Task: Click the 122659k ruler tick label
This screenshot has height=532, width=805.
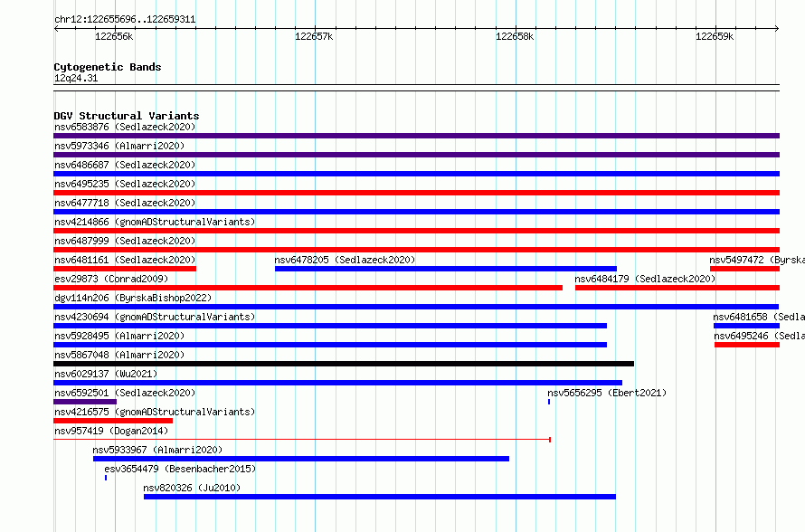Action: pyautogui.click(x=715, y=36)
